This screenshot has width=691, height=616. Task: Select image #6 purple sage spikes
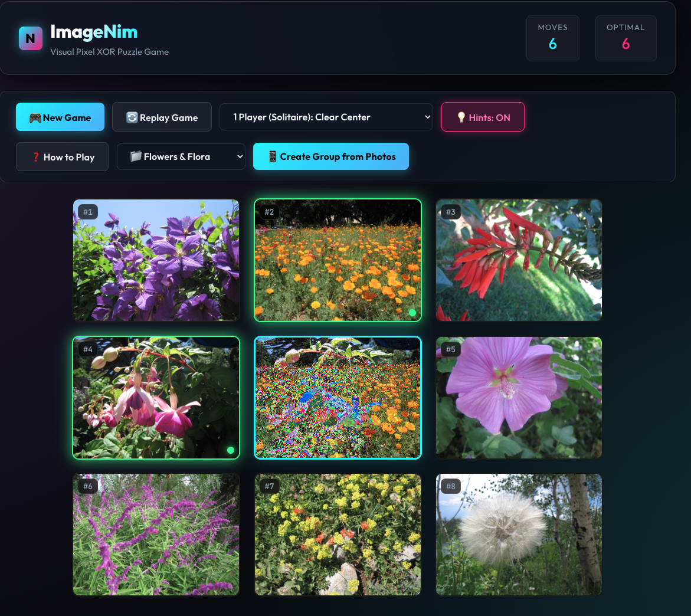tap(156, 535)
